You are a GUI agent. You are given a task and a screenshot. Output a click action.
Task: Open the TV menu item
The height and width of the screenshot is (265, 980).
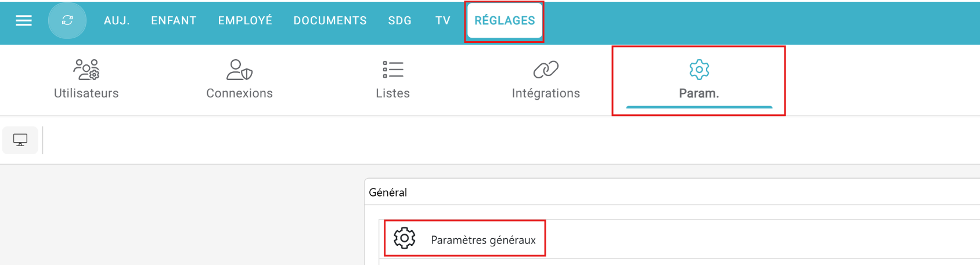[x=443, y=21]
